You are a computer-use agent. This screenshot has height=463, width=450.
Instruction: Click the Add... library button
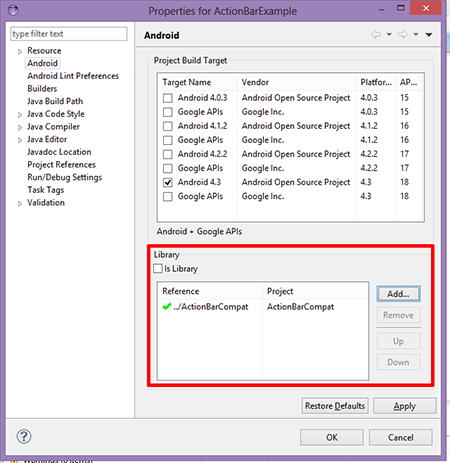[398, 294]
